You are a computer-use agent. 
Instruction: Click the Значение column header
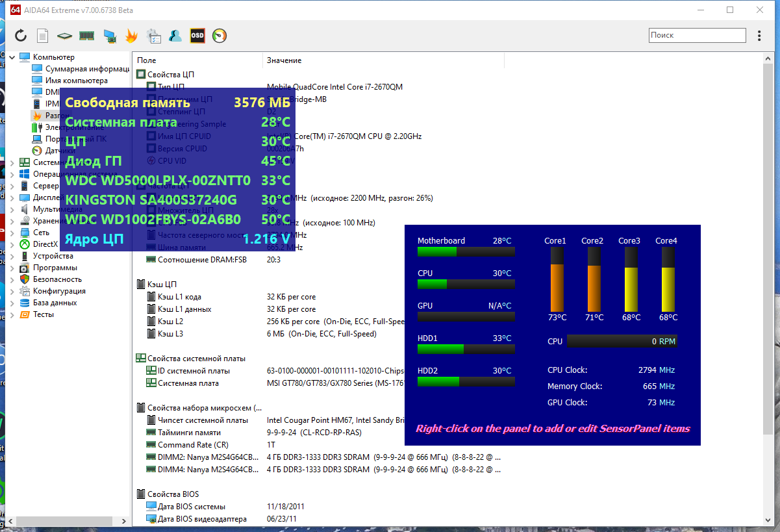pos(383,60)
